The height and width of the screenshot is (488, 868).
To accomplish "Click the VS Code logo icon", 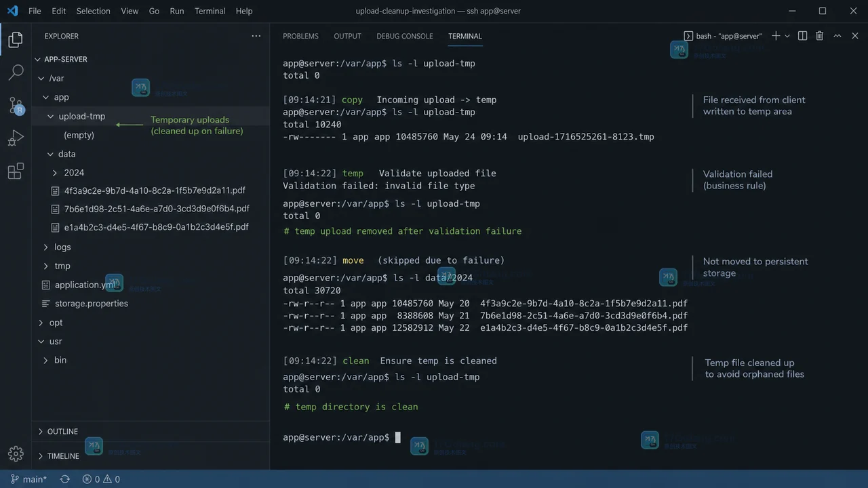I will pos(12,11).
